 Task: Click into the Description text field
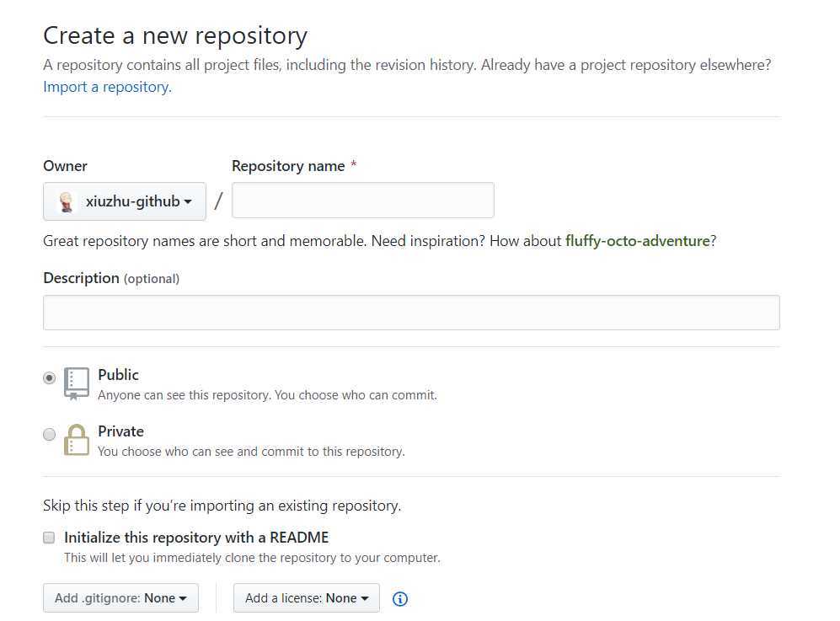(x=411, y=313)
